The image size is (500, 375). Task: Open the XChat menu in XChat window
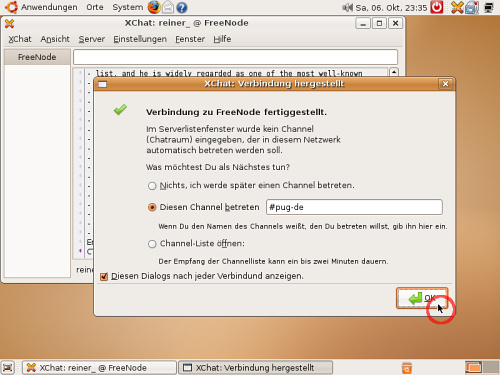coord(20,39)
